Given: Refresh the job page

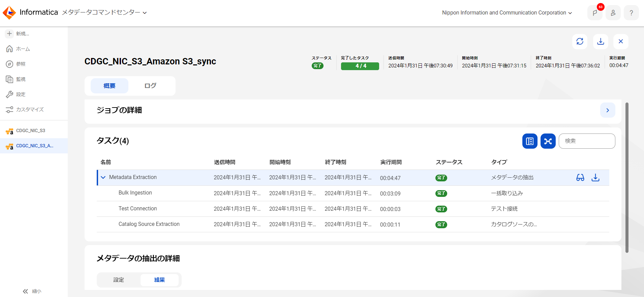Looking at the screenshot, I should pyautogui.click(x=580, y=41).
